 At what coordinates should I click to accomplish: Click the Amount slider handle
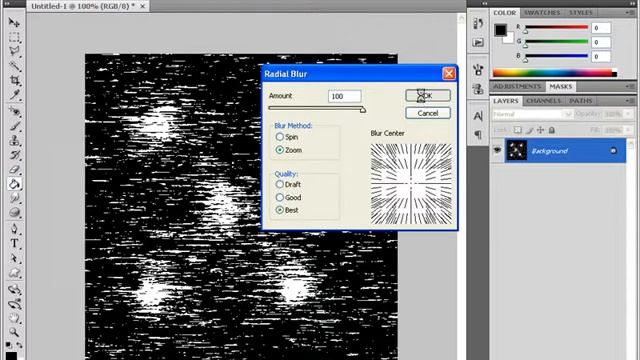[x=362, y=109]
